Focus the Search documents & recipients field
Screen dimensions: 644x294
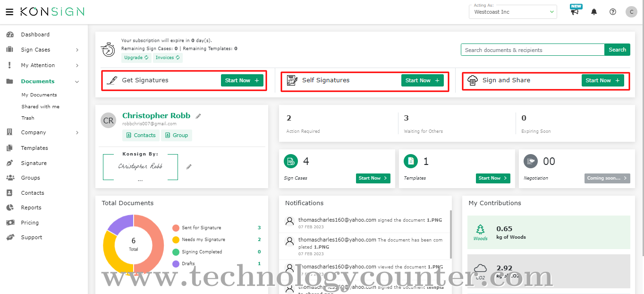tap(533, 50)
